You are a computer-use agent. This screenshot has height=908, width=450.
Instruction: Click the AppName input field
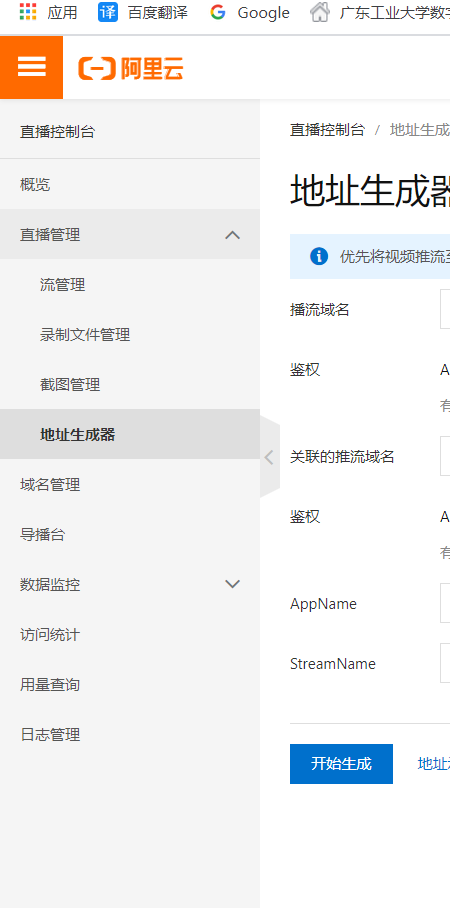point(445,603)
